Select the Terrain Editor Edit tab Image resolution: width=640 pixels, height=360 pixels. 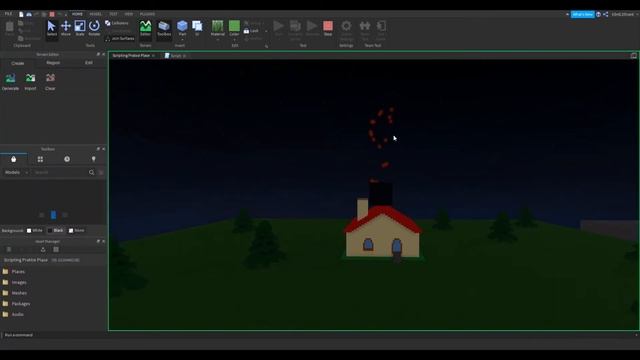[x=89, y=63]
